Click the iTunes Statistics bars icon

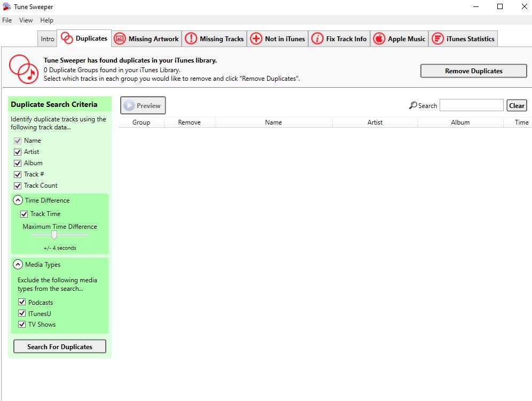(437, 38)
